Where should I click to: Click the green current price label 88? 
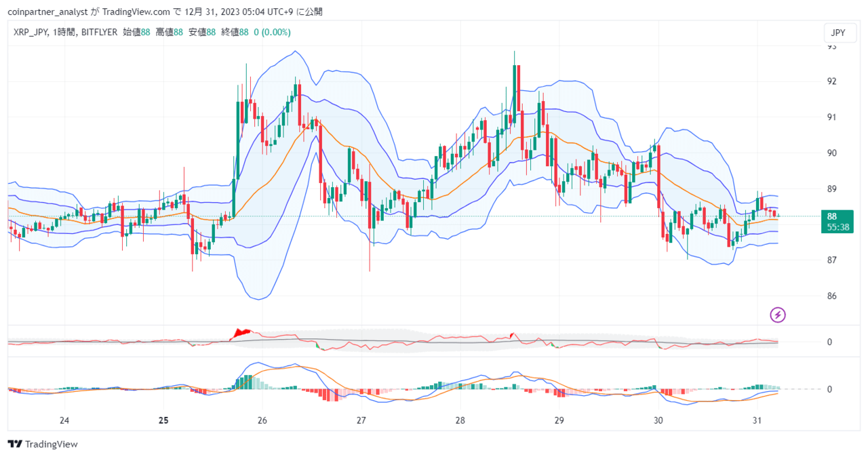click(x=832, y=216)
